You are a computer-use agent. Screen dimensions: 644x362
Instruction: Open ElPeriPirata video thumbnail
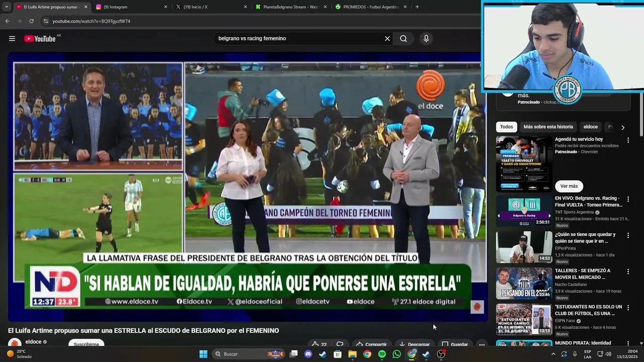[524, 247]
